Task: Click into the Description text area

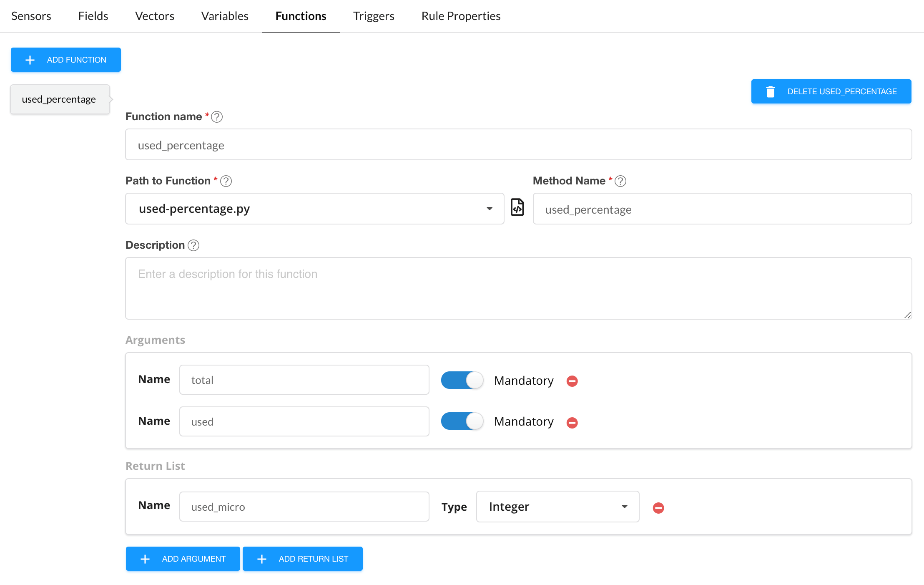Action: (518, 288)
